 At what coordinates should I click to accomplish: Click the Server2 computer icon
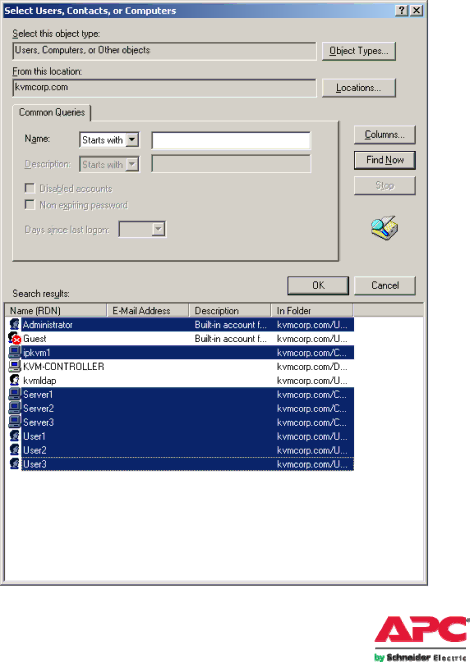point(14,408)
